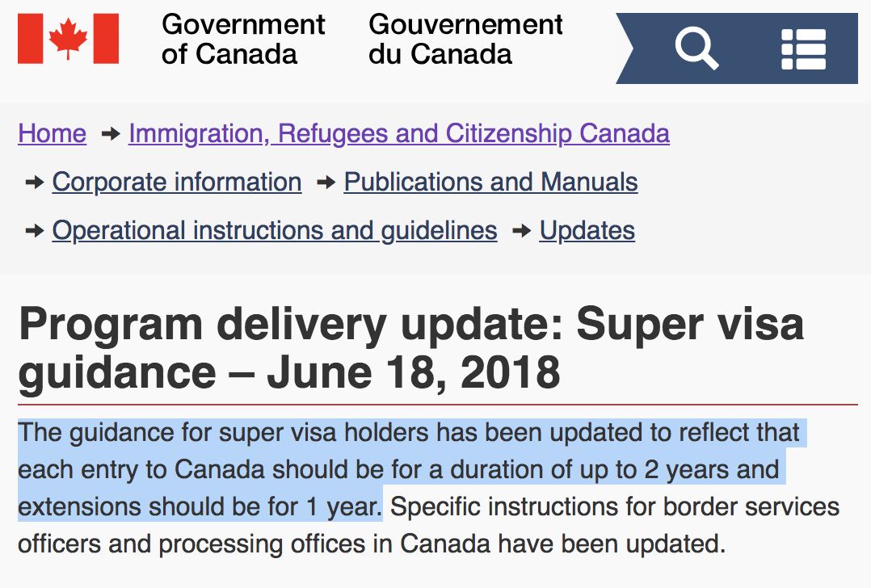This screenshot has width=871, height=588.
Task: Click the 'Gouvernement du Canada' French wordmark
Action: tap(465, 39)
